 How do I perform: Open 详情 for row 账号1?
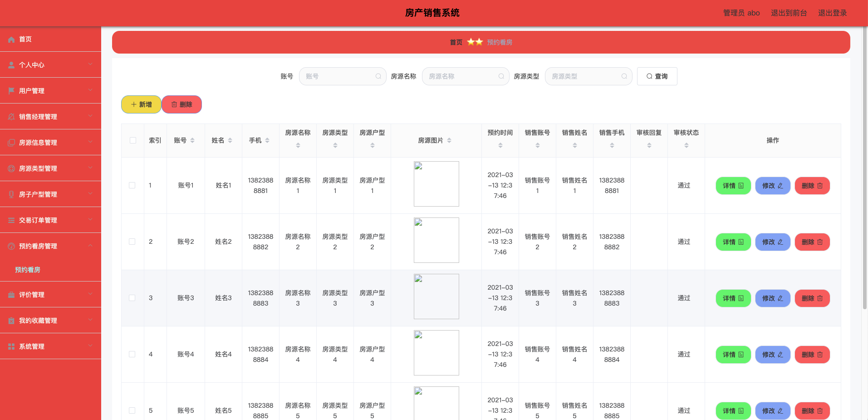point(733,186)
